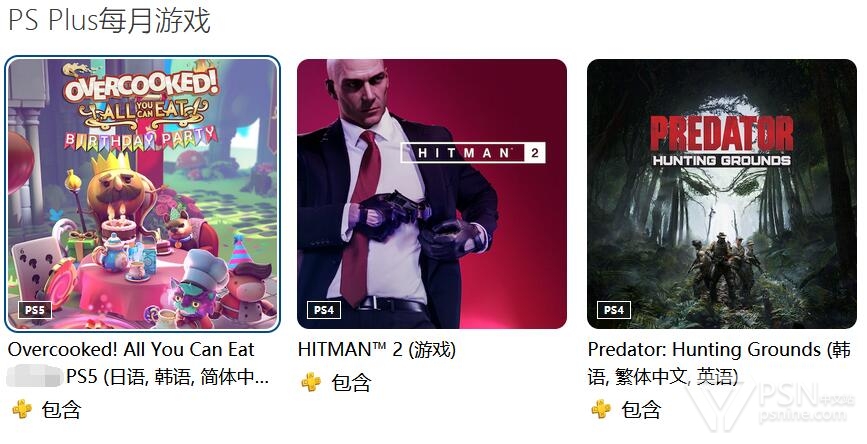Click the PS Plus icon under Predator
Image resolution: width=867 pixels, height=444 pixels.
[x=601, y=409]
